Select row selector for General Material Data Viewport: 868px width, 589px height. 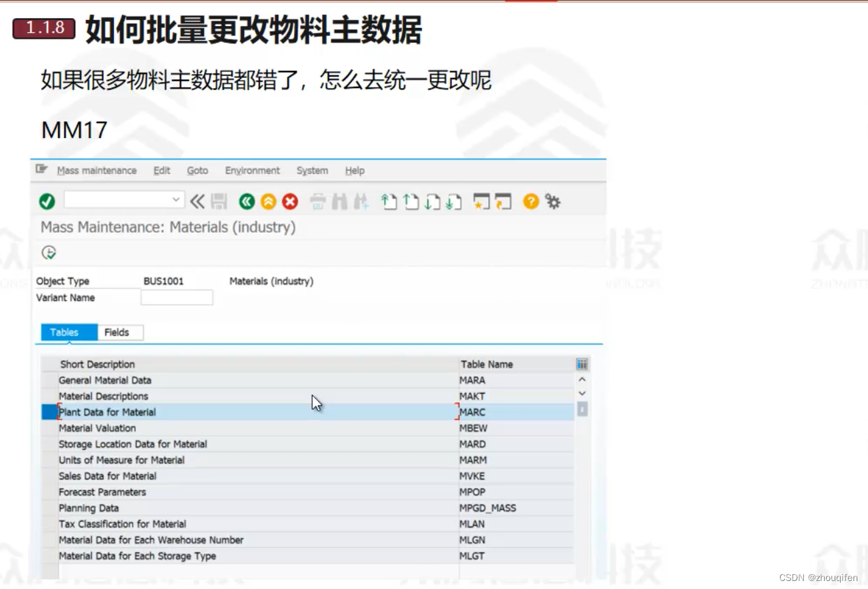(x=49, y=380)
